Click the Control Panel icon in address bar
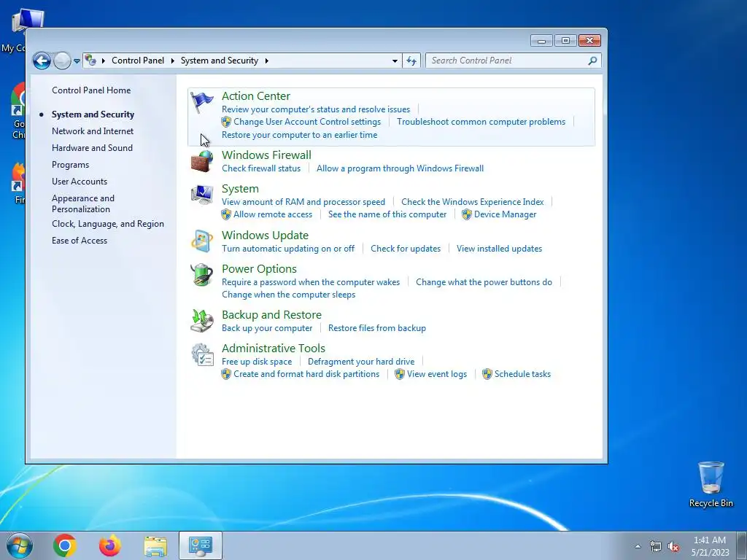 90,61
